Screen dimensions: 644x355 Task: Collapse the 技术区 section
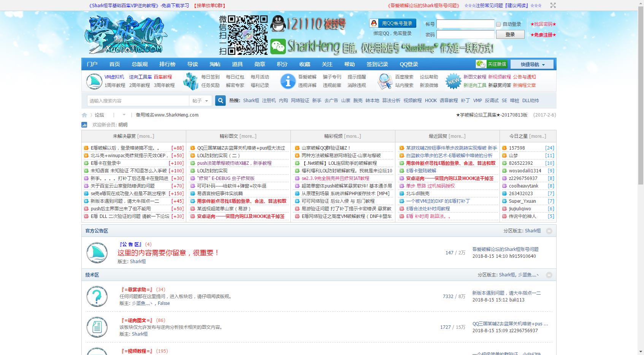[x=549, y=275]
